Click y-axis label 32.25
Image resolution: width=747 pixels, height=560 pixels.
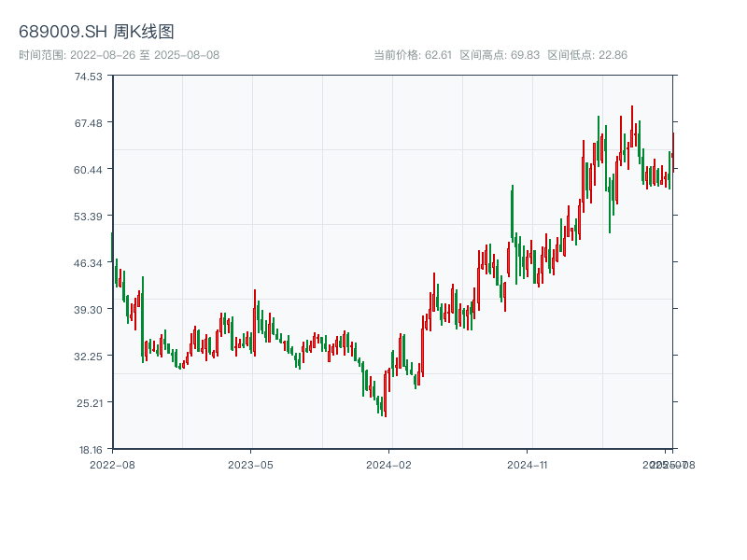click(88, 357)
